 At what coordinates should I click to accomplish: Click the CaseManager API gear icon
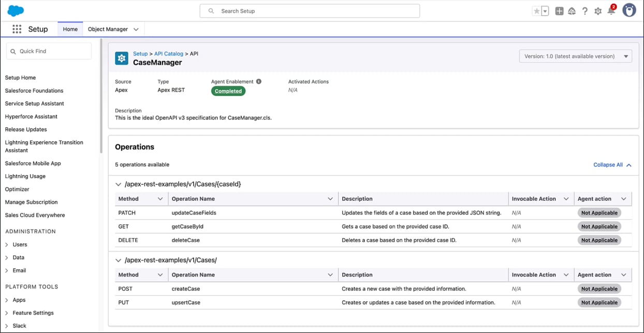122,58
